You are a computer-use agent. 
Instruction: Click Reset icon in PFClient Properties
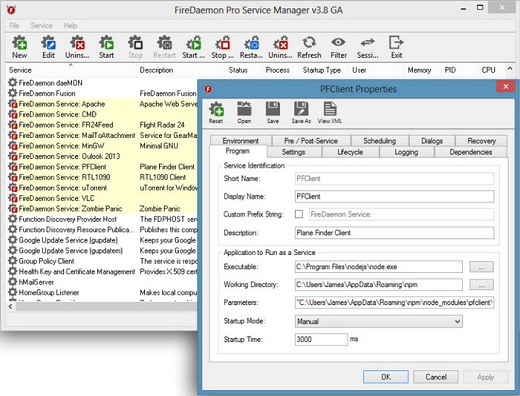(216, 113)
